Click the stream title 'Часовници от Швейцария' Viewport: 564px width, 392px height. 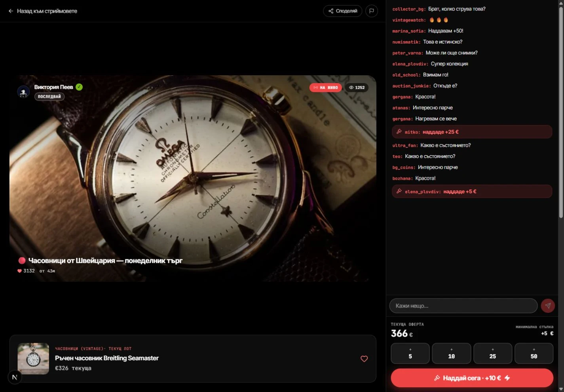[105, 261]
